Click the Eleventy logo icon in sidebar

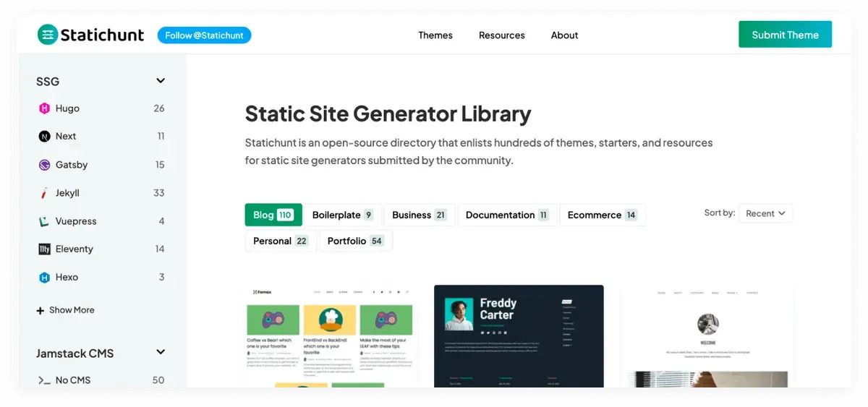[x=44, y=249]
